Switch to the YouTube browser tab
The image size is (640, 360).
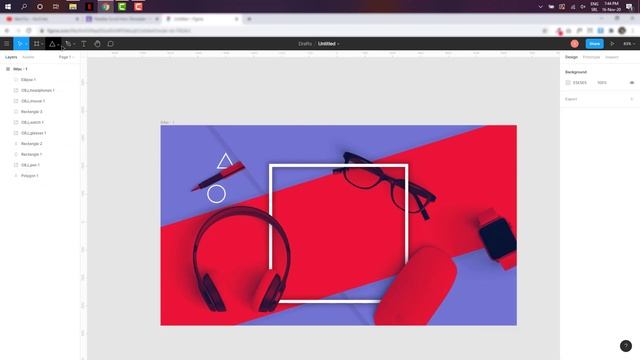[x=43, y=19]
